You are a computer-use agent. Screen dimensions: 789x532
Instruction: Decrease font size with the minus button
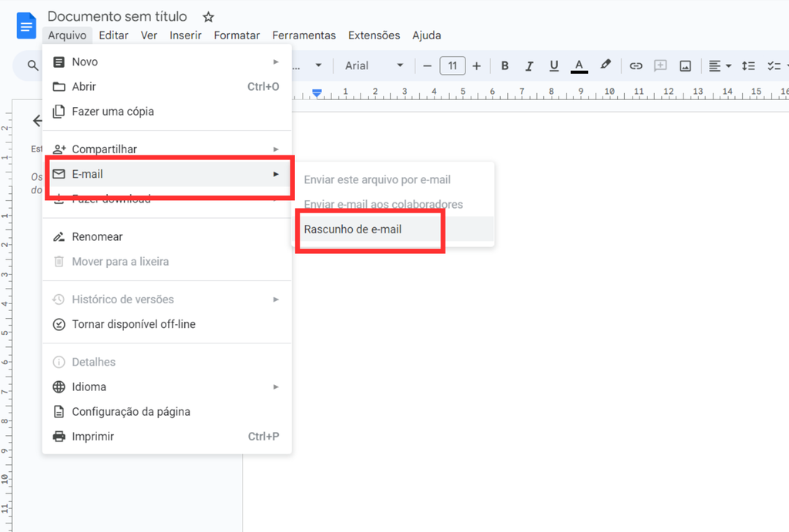427,66
